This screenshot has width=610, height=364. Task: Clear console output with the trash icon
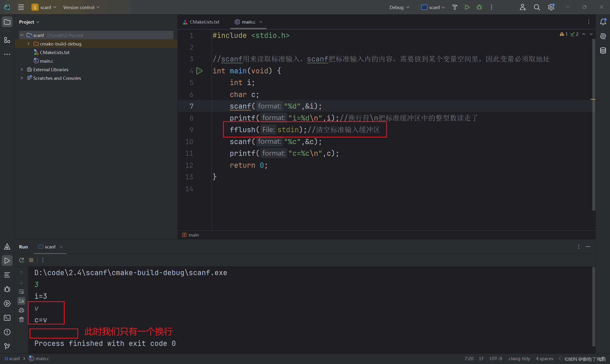(22, 319)
